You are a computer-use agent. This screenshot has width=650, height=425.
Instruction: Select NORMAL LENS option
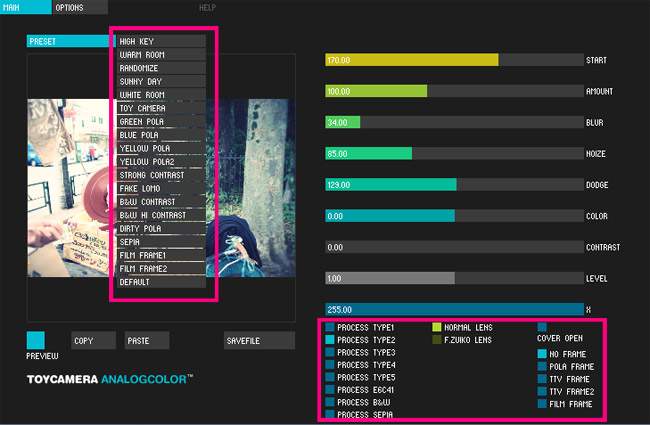(437, 327)
